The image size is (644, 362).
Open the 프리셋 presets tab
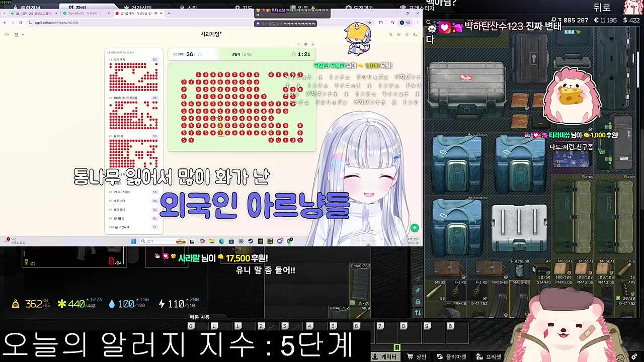coord(489,357)
